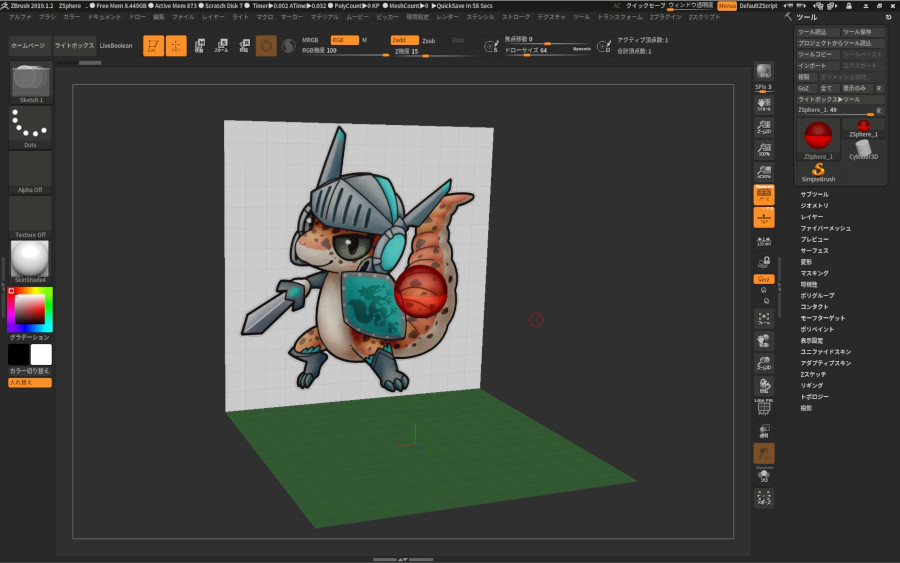Click the Zoom 3D view icon
This screenshot has height=563, width=900.
[764, 363]
